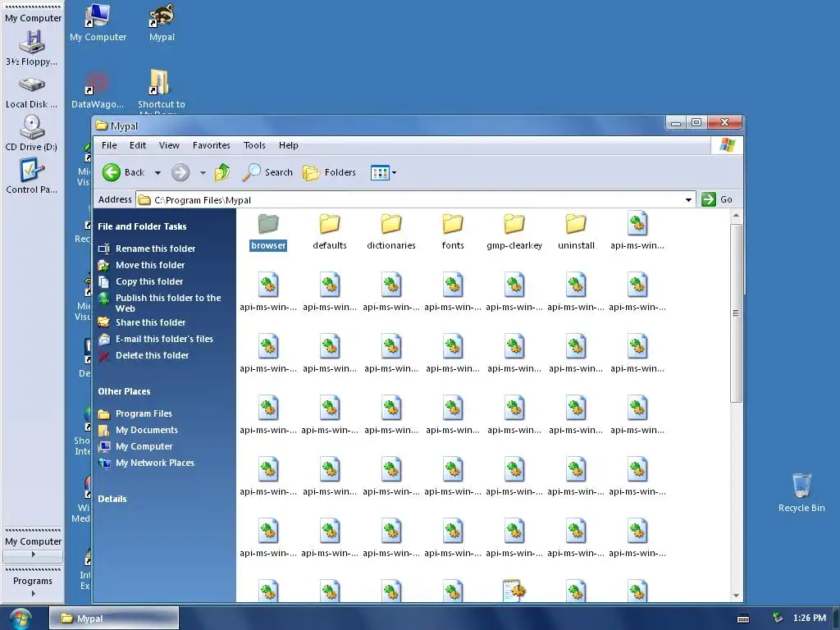The height and width of the screenshot is (630, 840).
Task: Open the Help menu
Action: click(x=288, y=145)
